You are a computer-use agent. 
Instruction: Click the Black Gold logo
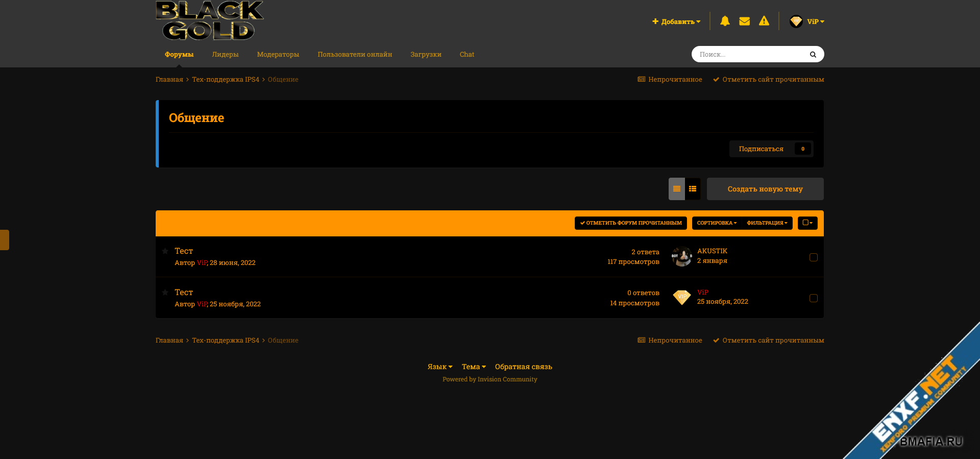click(209, 20)
